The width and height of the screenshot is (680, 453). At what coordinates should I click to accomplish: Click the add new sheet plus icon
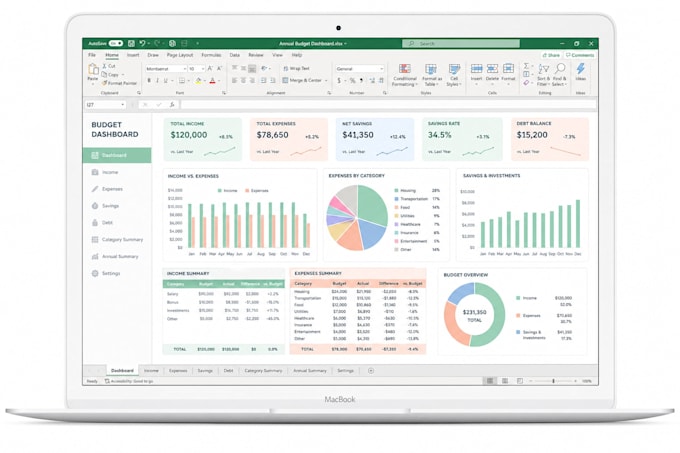coord(371,371)
